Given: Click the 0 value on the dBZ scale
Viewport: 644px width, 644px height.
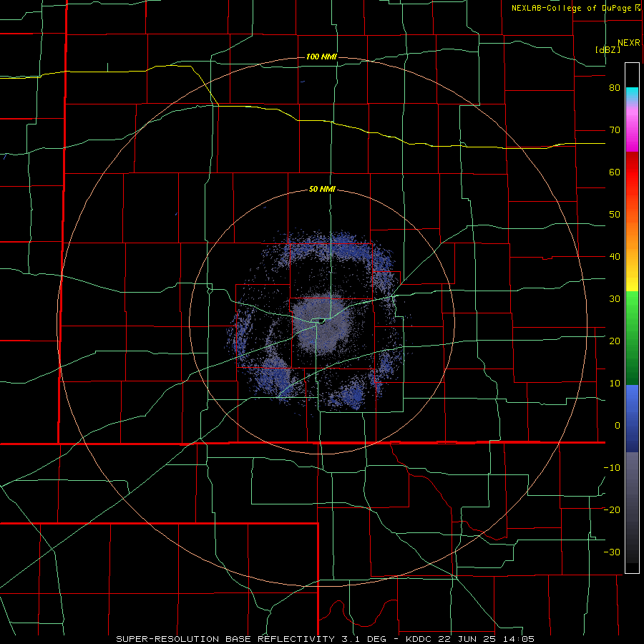Looking at the screenshot, I should (618, 426).
